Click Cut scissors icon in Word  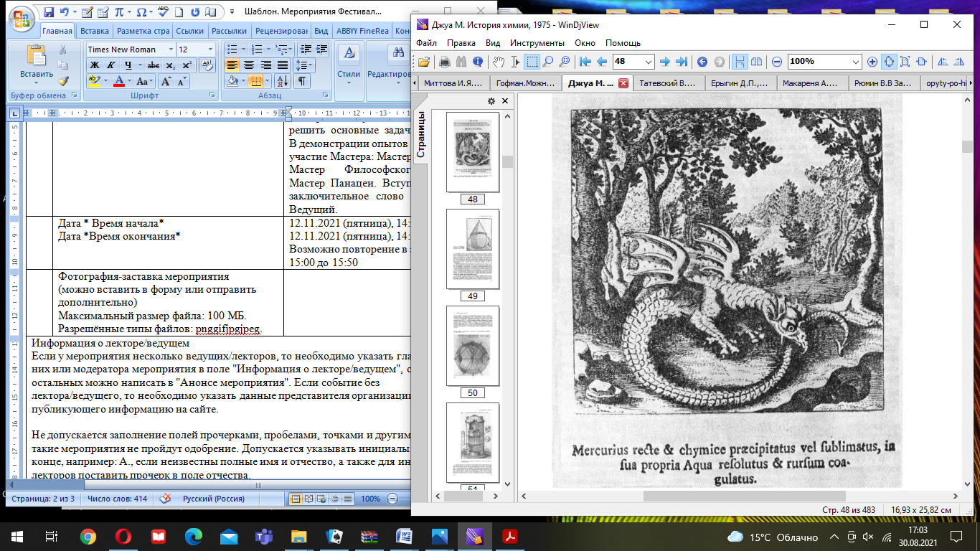62,50
